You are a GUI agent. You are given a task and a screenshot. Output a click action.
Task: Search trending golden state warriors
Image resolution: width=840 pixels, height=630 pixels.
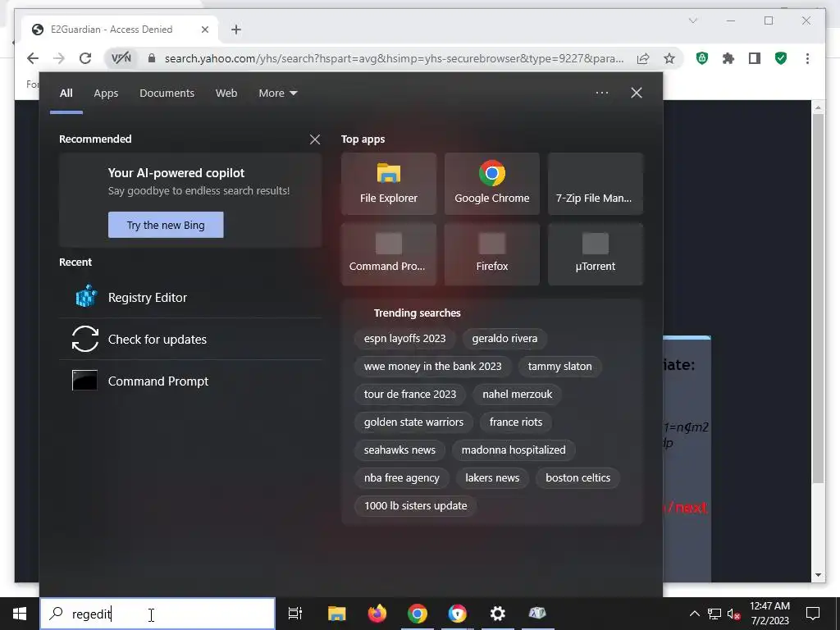(x=414, y=422)
